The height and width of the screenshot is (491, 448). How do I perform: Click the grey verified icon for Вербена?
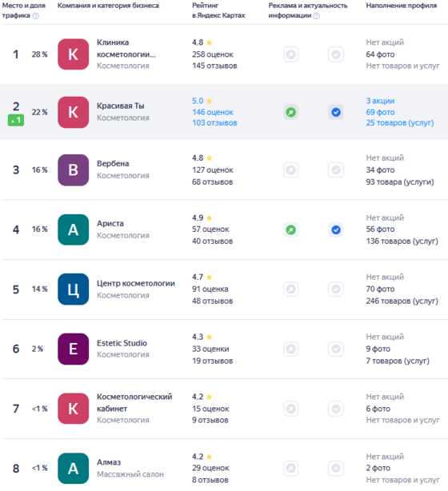point(336,170)
